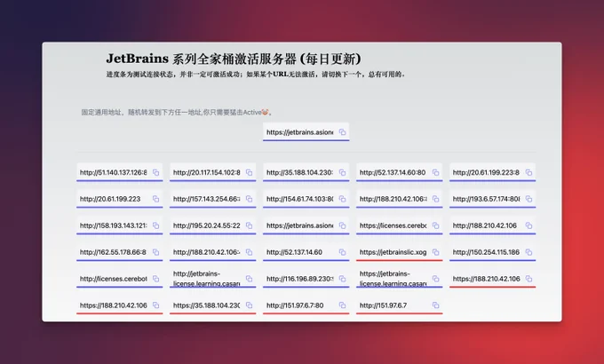
Task: Click the 'JetBrains 系列全家桶激活服务器' heading
Action: click(x=234, y=59)
